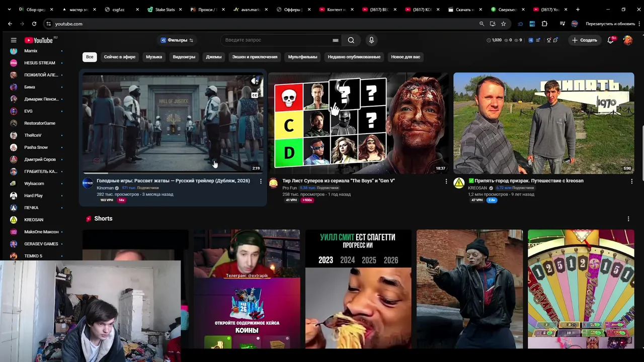The width and height of the screenshot is (644, 362).
Task: Select the Видеоигры chip
Action: pos(184,57)
